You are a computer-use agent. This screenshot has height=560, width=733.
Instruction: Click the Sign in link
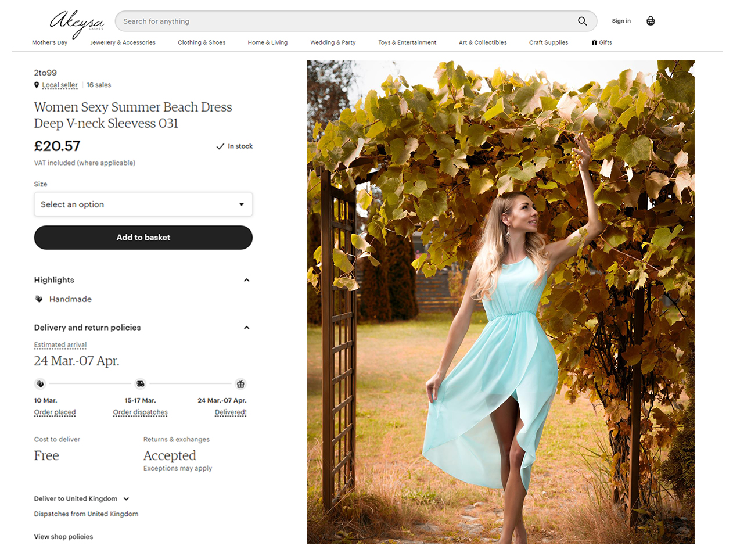(621, 21)
